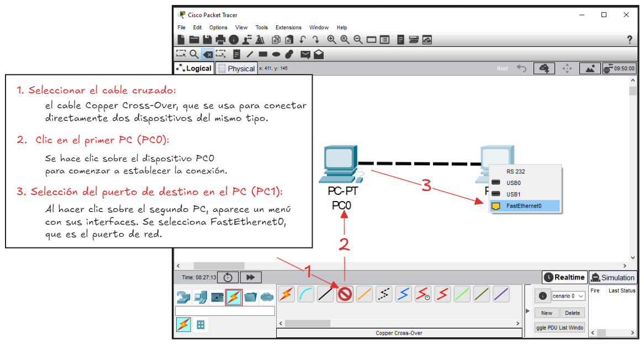Toggle the PDU List Window button
This screenshot has height=344, width=644.
[x=559, y=327]
